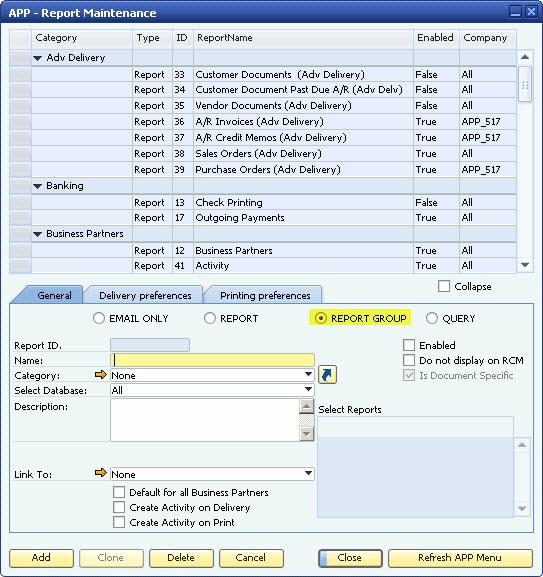Select the EMAIL ONLY radio option
The height and width of the screenshot is (577, 543).
(x=99, y=318)
